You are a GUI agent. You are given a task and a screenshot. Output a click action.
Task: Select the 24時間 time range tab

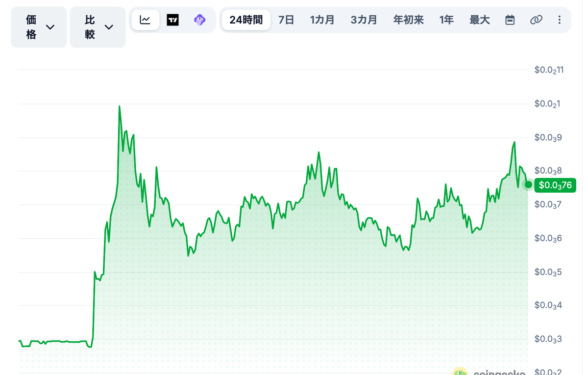[246, 20]
